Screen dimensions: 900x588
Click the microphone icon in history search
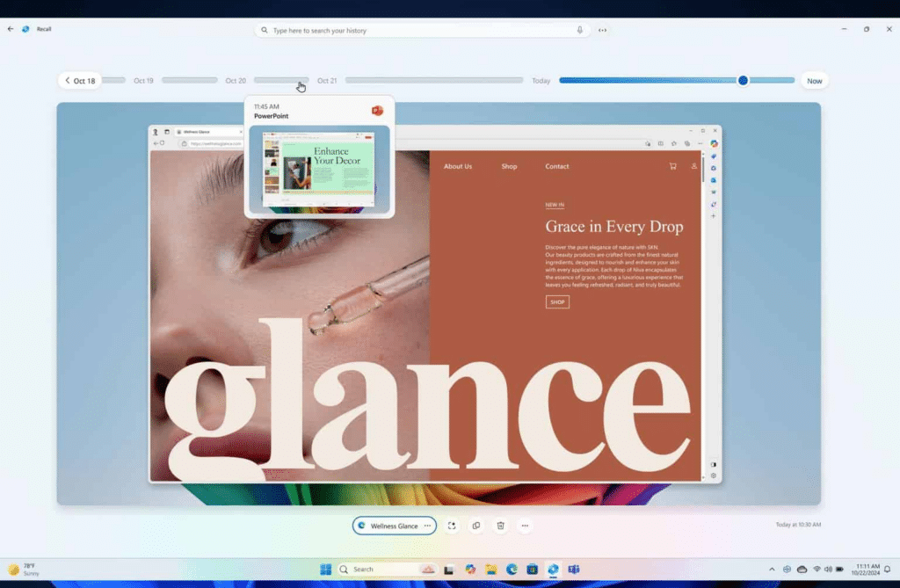click(x=580, y=30)
